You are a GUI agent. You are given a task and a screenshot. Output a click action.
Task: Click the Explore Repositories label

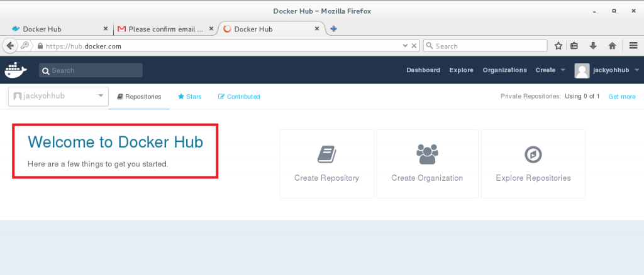pos(533,178)
